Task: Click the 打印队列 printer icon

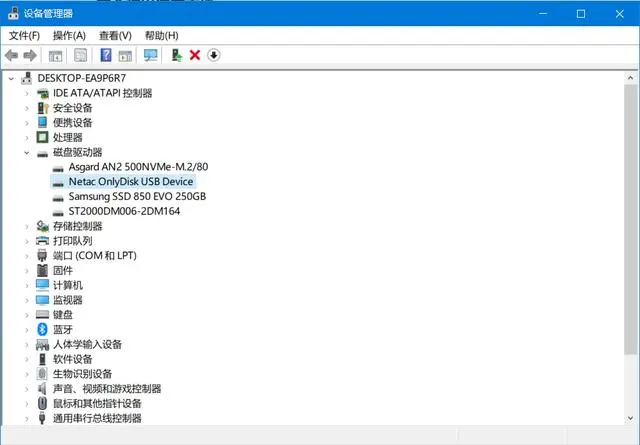Action: [42, 241]
